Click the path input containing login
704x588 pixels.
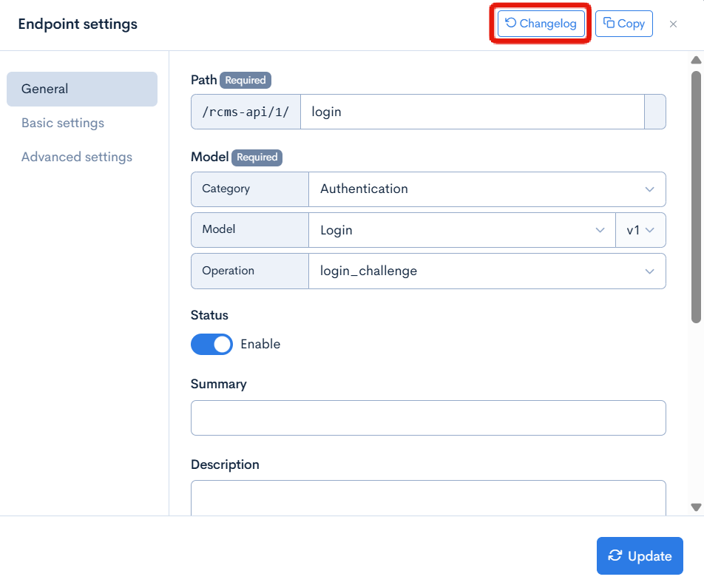472,112
